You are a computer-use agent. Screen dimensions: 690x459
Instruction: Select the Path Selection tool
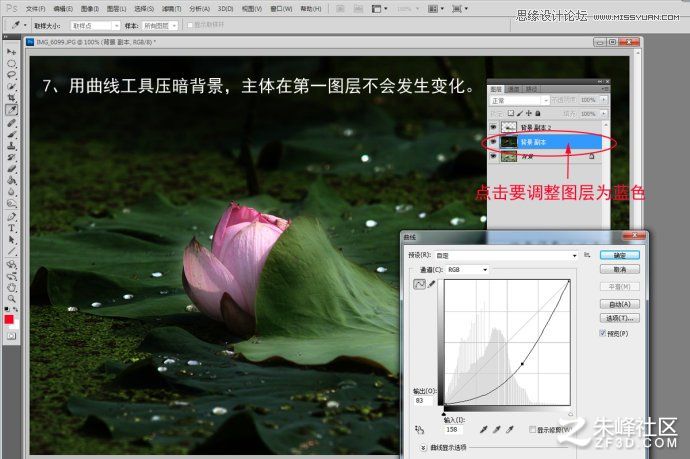pyautogui.click(x=11, y=240)
